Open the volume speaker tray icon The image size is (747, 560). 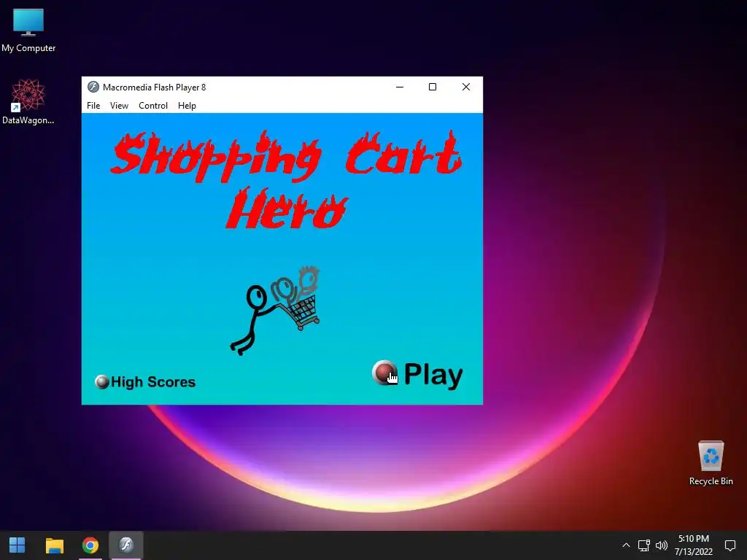tap(662, 545)
